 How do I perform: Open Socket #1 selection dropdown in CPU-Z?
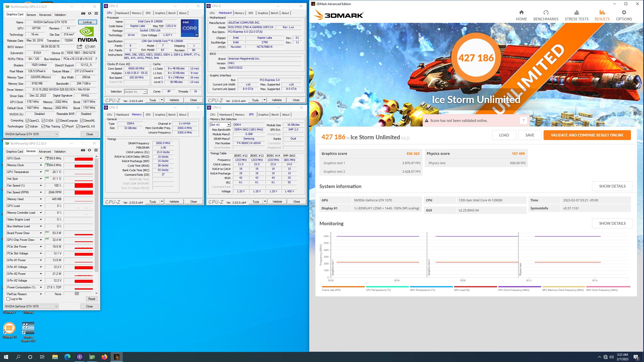136,92
